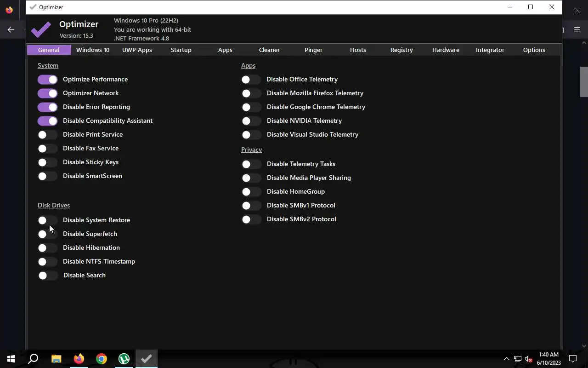Go to the Hardware tab
The width and height of the screenshot is (588, 368).
pyautogui.click(x=446, y=50)
